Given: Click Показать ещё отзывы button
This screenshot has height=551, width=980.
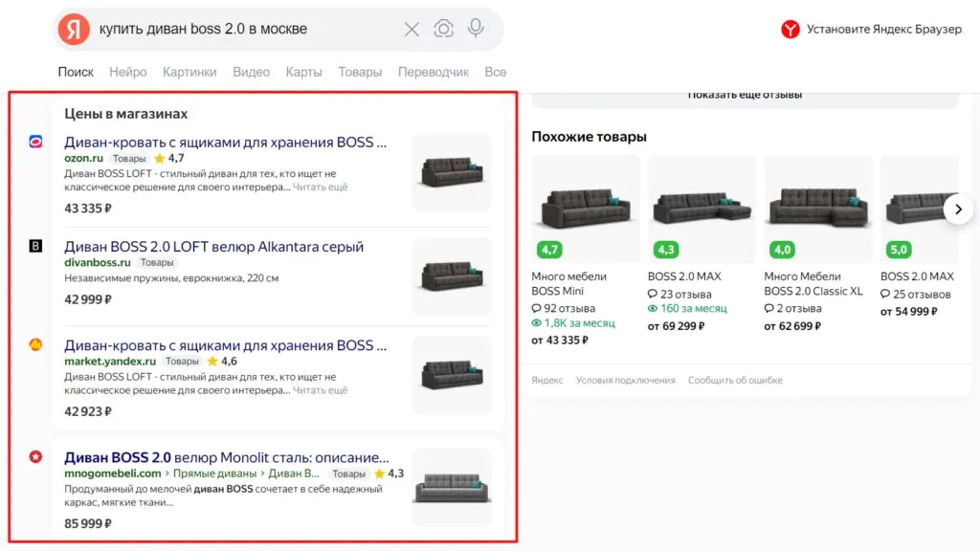Looking at the screenshot, I should [745, 99].
